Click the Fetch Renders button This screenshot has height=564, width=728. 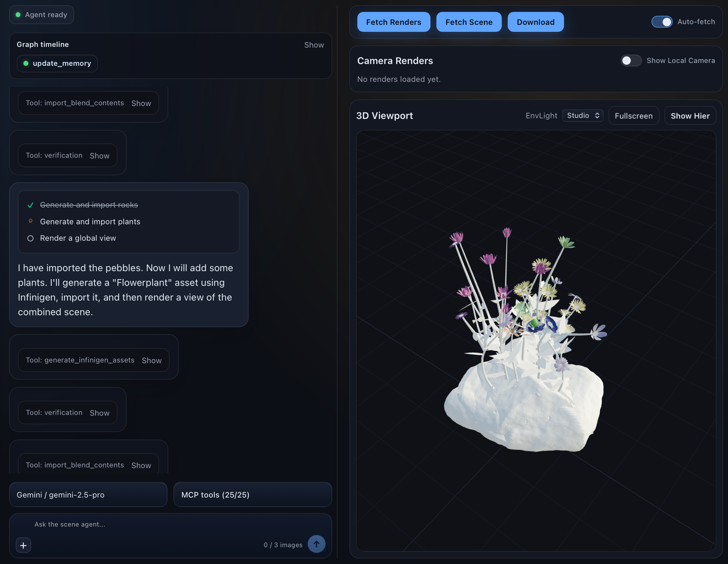click(x=393, y=22)
